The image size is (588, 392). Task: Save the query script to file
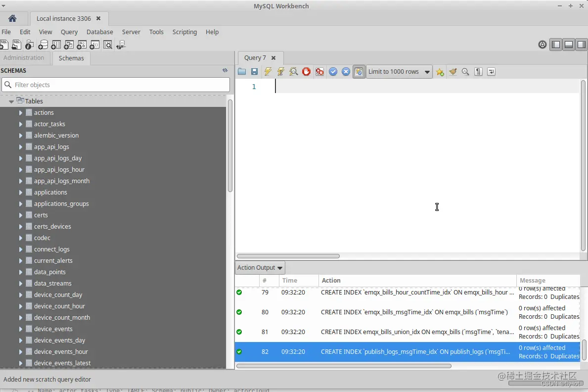pyautogui.click(x=254, y=72)
